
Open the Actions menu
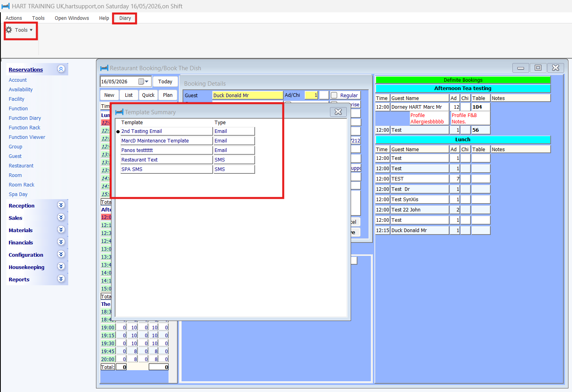14,18
